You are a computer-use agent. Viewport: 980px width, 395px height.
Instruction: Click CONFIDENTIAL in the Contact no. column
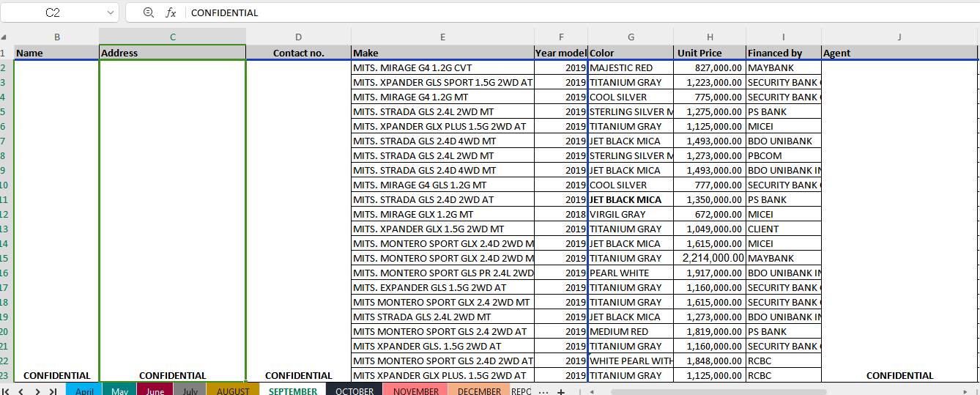coord(299,375)
